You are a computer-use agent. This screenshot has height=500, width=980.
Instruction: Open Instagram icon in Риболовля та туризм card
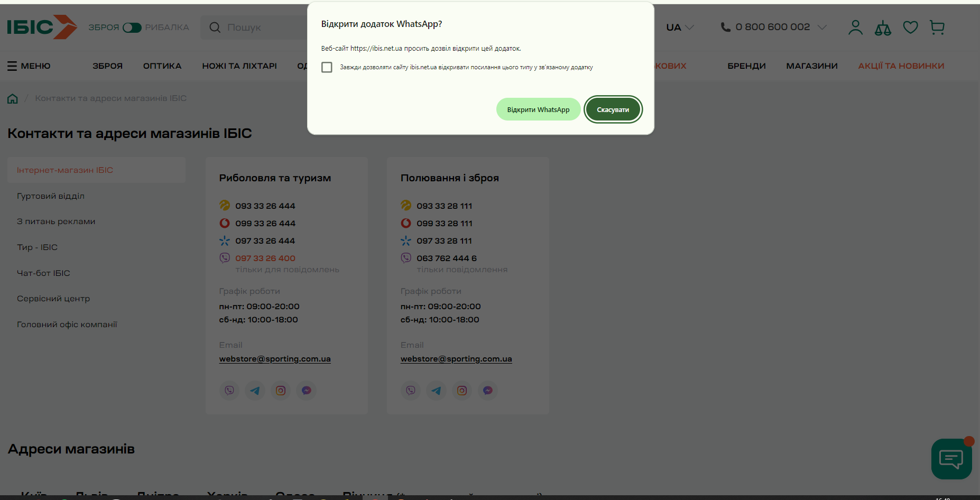coord(281,391)
